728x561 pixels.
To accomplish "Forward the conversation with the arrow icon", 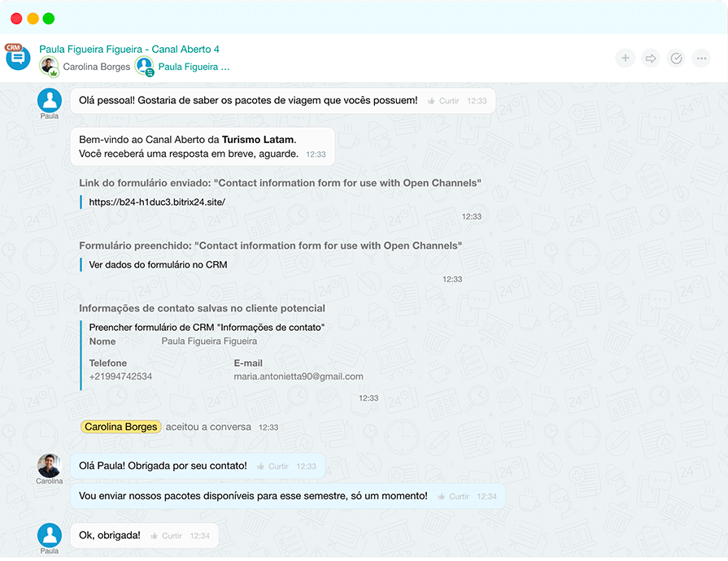I will [650, 58].
